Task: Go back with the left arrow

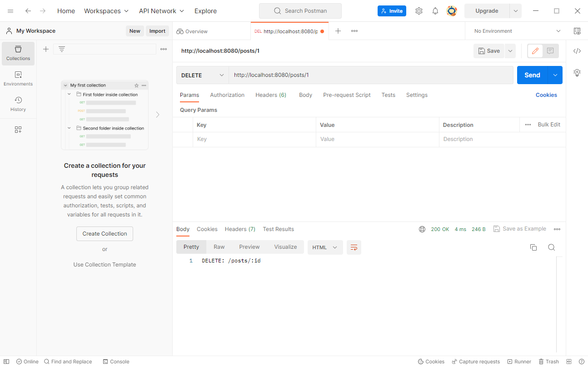Action: point(28,11)
